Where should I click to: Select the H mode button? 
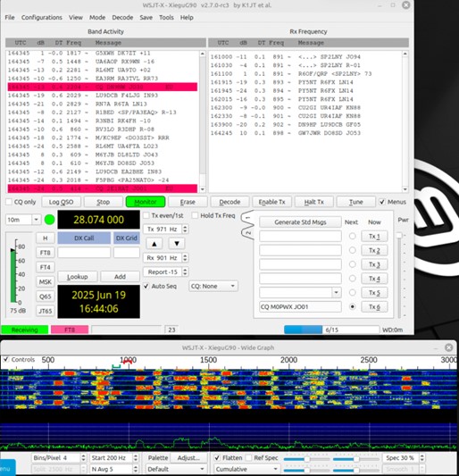pos(46,238)
